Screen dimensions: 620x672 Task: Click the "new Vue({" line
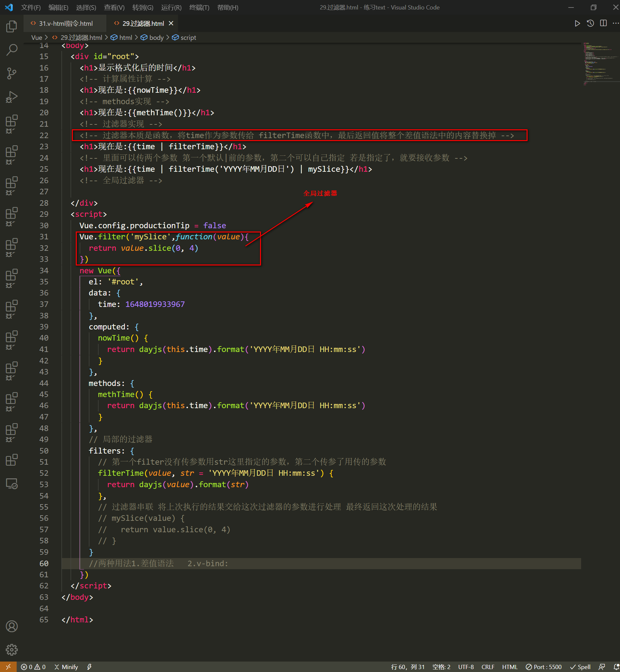click(x=100, y=271)
